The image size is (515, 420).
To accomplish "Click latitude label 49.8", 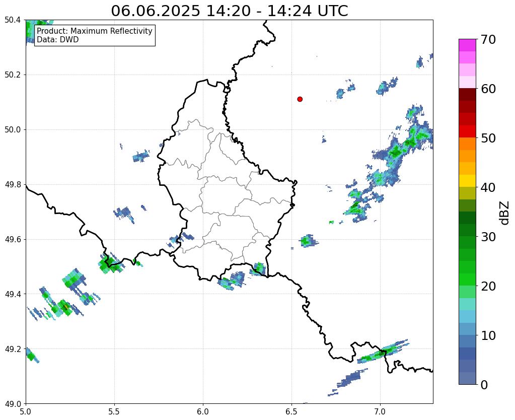I will pyautogui.click(x=13, y=185).
